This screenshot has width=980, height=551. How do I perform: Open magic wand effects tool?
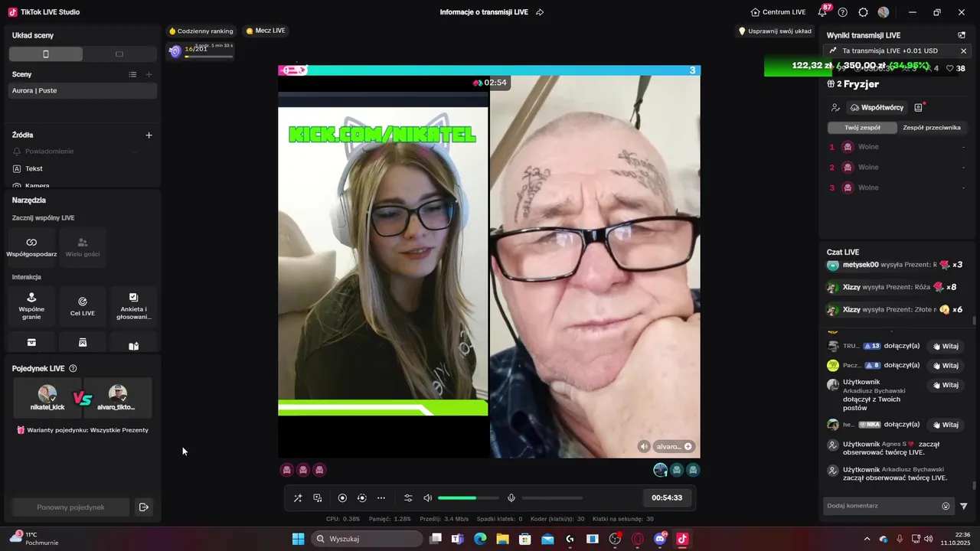(x=298, y=498)
